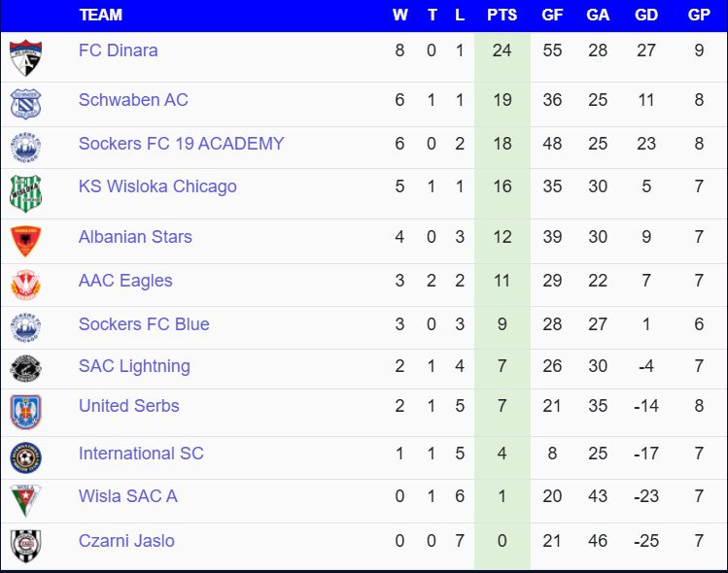Open the Czarni Jaslo team link
The width and height of the screenshot is (728, 573).
pos(126,541)
